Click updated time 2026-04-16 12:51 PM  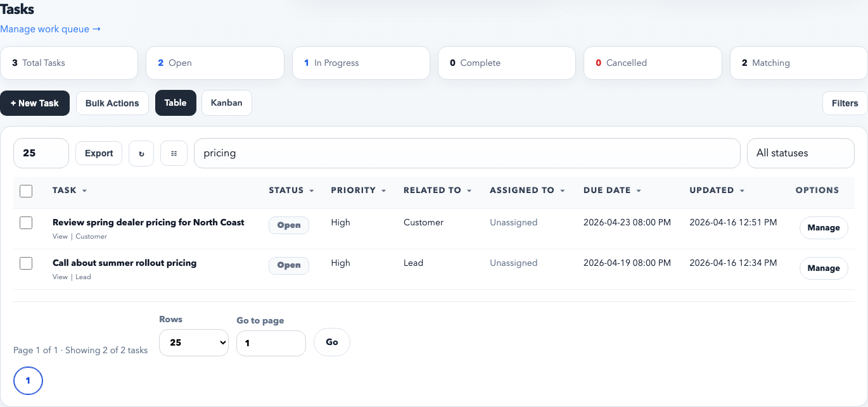[x=733, y=222]
